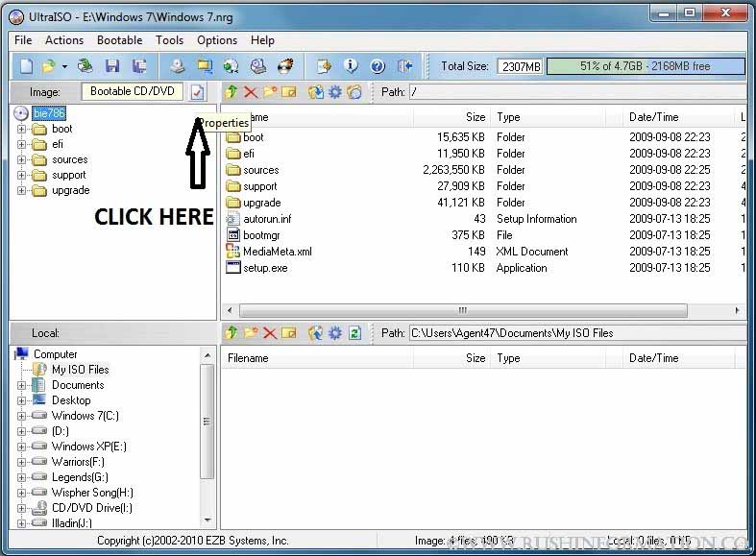Open the Actions menu

[x=64, y=40]
